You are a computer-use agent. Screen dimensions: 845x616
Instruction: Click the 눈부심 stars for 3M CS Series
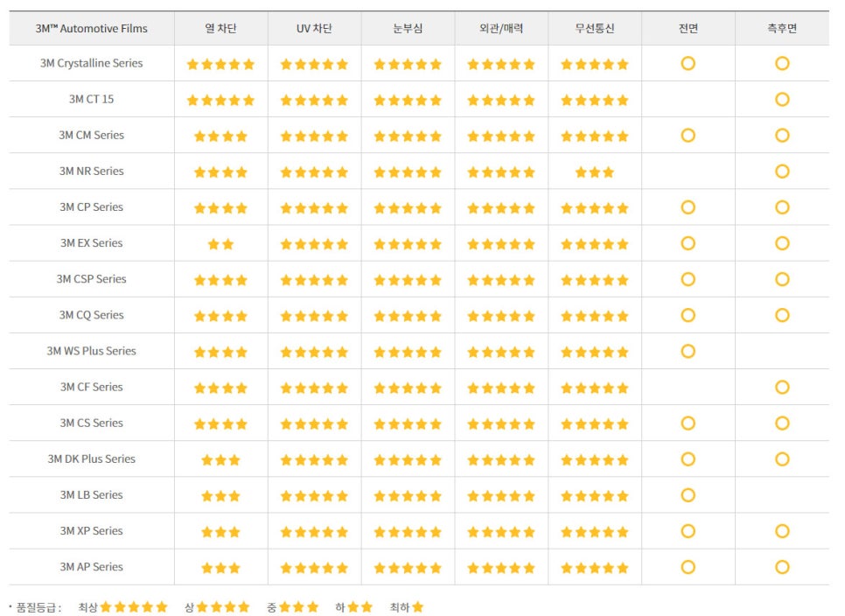pyautogui.click(x=408, y=424)
